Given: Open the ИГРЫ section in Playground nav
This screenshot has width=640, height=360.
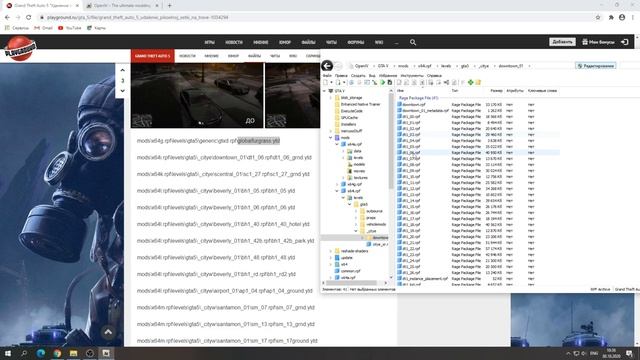Looking at the screenshot, I should pos(209,42).
